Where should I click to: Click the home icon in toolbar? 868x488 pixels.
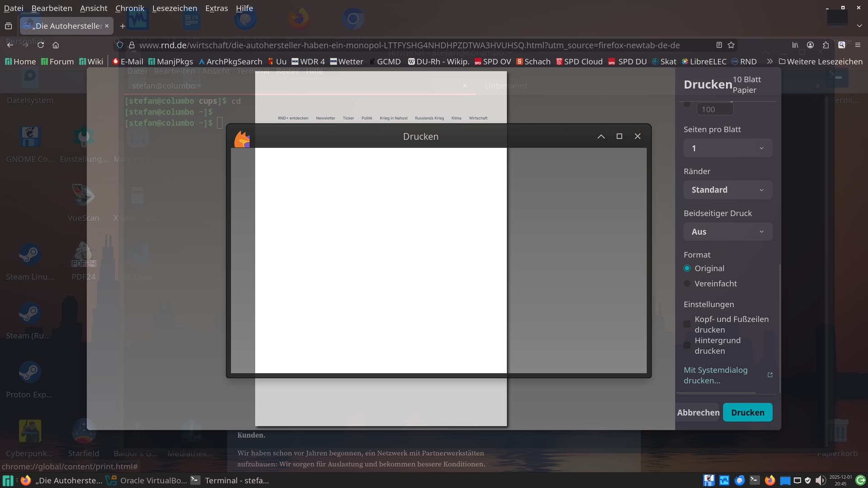point(56,45)
